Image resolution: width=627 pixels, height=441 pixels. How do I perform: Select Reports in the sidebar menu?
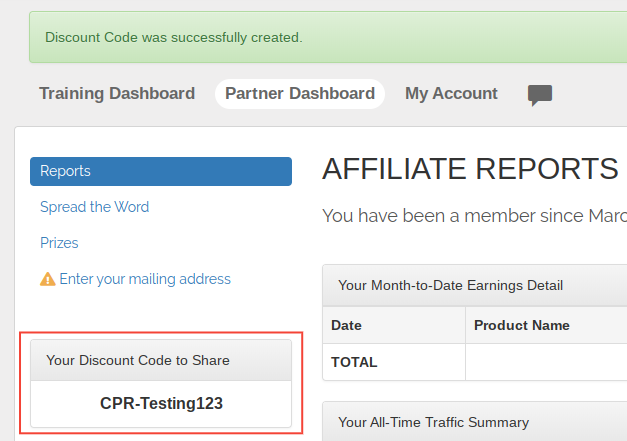[161, 171]
